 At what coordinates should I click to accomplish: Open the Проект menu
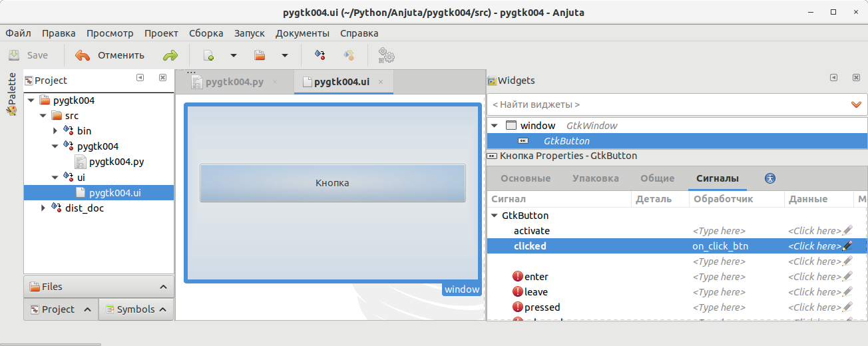click(161, 33)
